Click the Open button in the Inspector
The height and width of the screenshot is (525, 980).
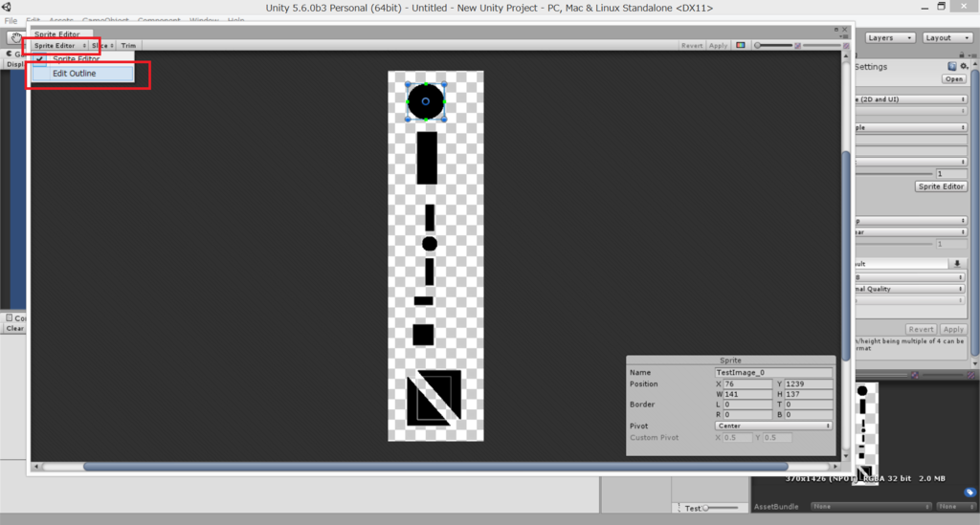[954, 79]
